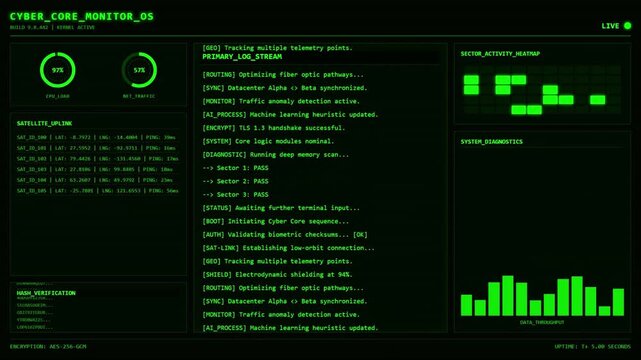Select the 57% net traffic gauge
Image resolution: width=641 pixels, height=360 pixels.
point(139,70)
